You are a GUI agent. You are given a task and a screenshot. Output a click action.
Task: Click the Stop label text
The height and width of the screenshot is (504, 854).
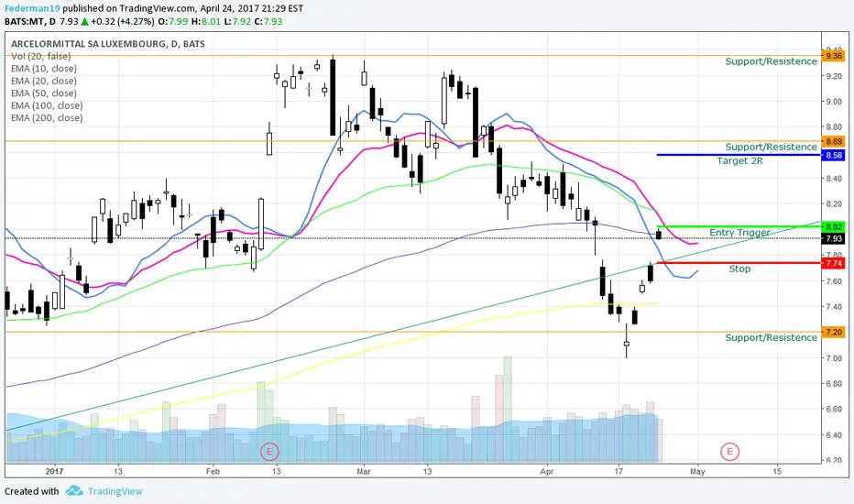pos(739,268)
